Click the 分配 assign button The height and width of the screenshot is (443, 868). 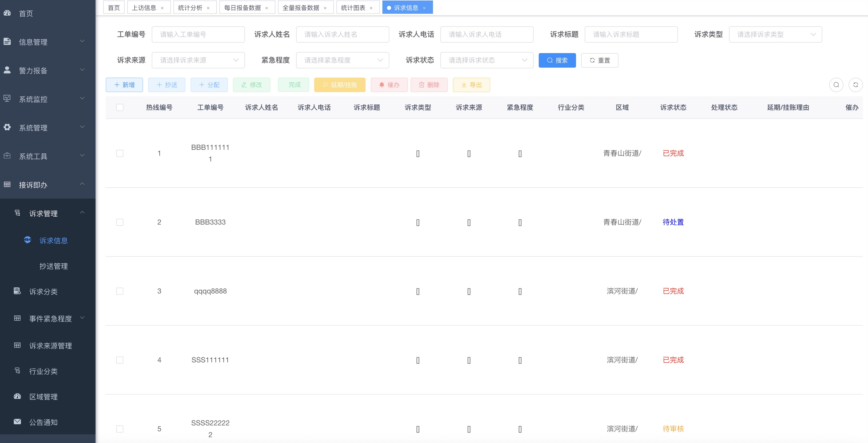point(209,85)
